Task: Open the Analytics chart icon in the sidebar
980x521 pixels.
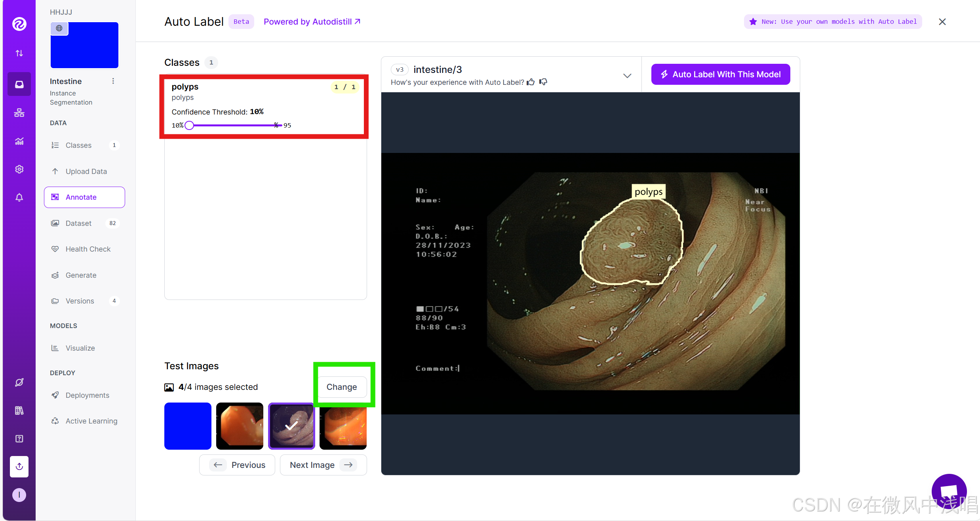Action: tap(19, 141)
